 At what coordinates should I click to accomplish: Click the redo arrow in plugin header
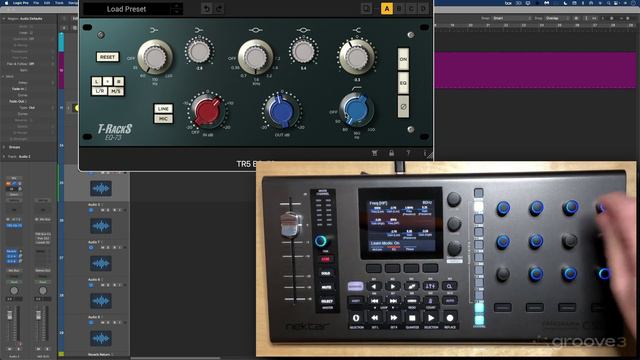(x=219, y=9)
